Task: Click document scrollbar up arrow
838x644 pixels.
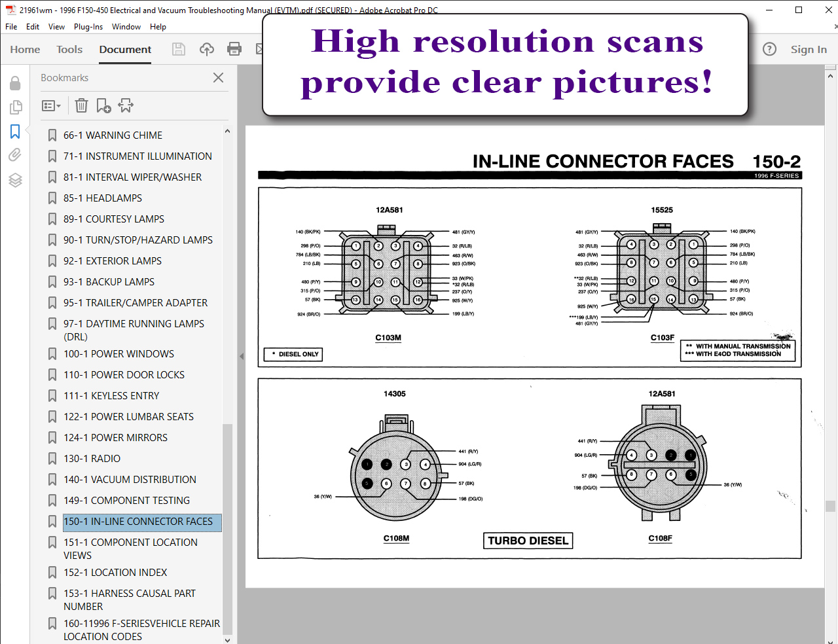Action: point(831,76)
